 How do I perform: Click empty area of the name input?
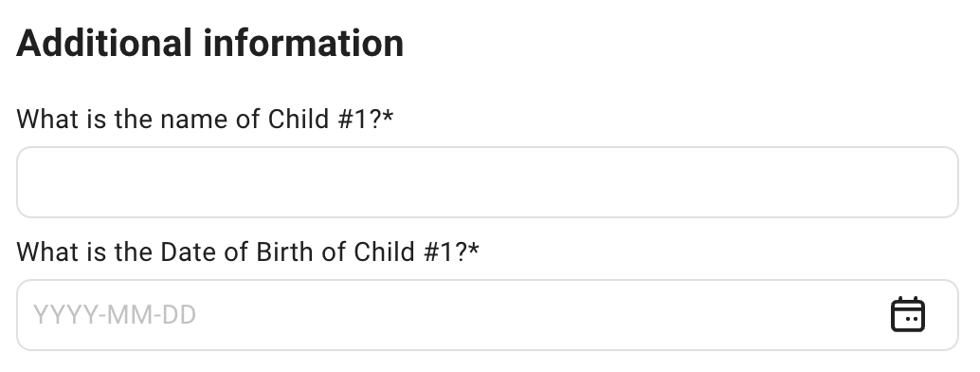tap(487, 182)
